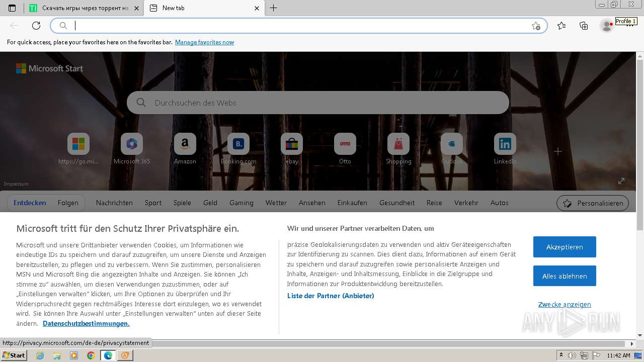The height and width of the screenshot is (362, 644).
Task: Open the Reise category
Action: (x=434, y=203)
